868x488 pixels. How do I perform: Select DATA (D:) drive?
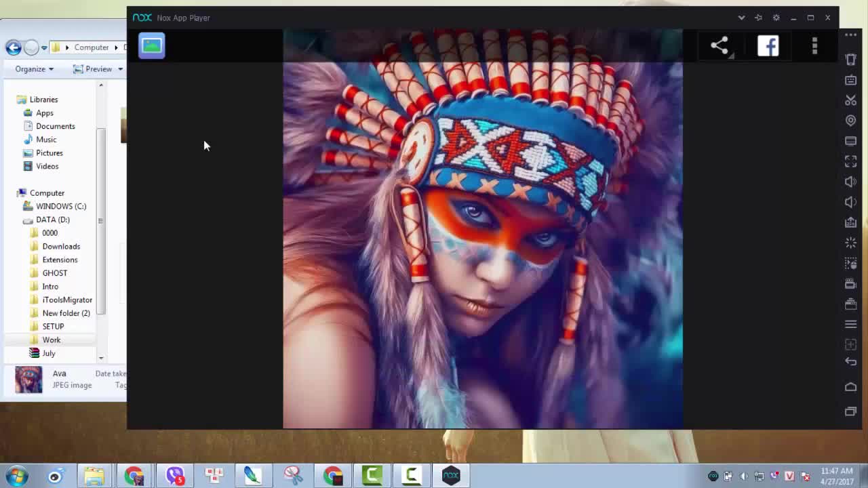coord(52,220)
